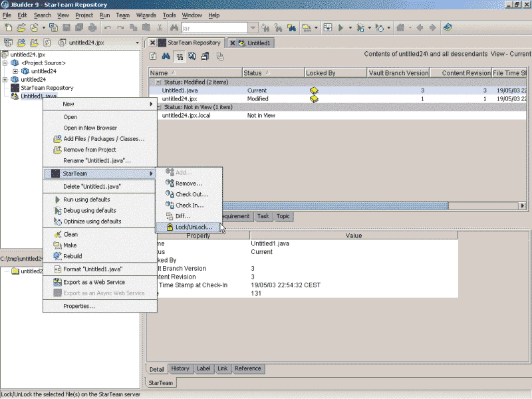Click the scissors Cut icon in toolbar
The image size is (532, 399).
[x=160, y=28]
